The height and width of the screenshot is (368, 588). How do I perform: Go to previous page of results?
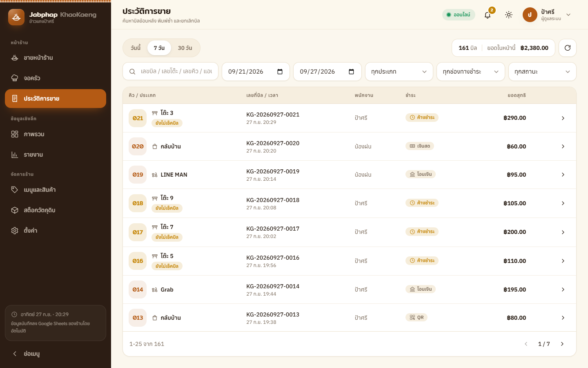[x=526, y=344]
